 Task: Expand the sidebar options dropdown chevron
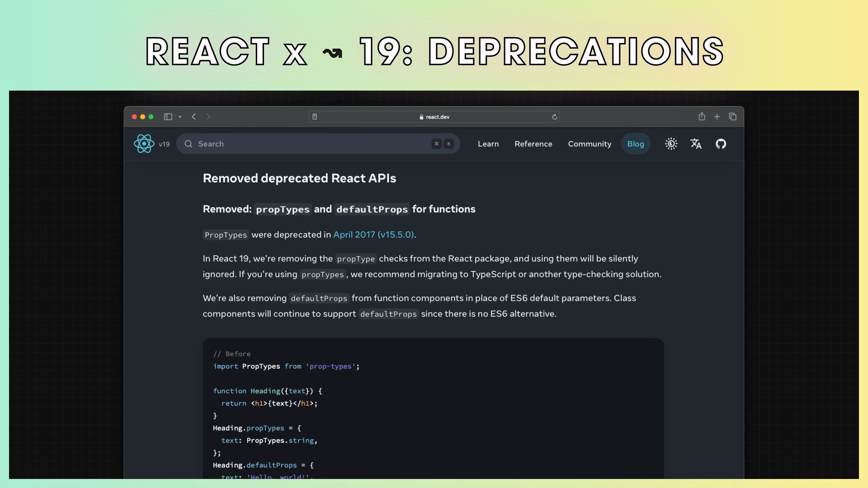pyautogui.click(x=180, y=117)
